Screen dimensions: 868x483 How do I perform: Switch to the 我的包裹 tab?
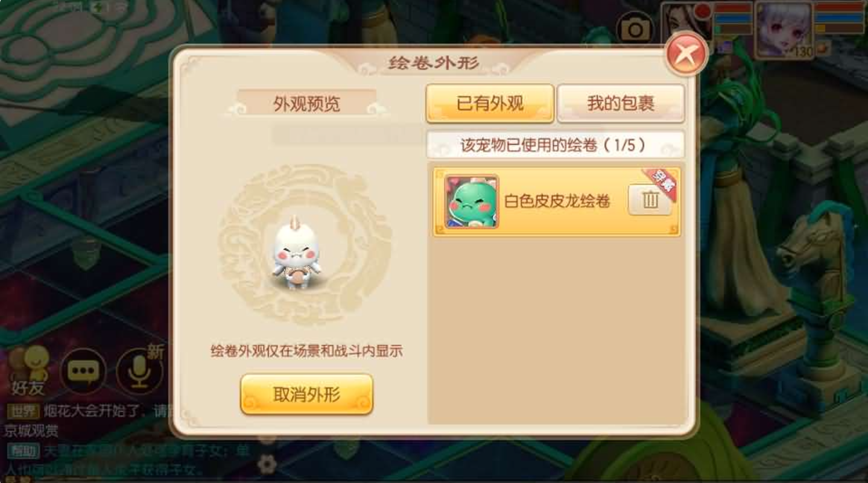(621, 104)
